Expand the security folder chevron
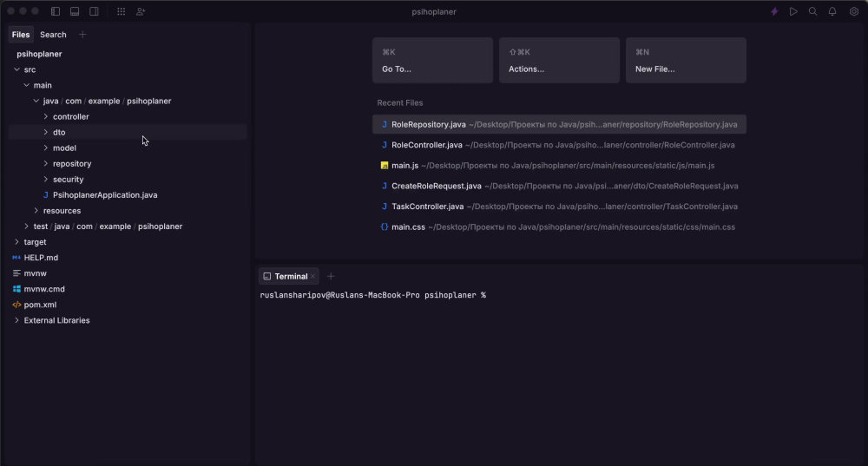The width and height of the screenshot is (868, 466). [x=45, y=180]
